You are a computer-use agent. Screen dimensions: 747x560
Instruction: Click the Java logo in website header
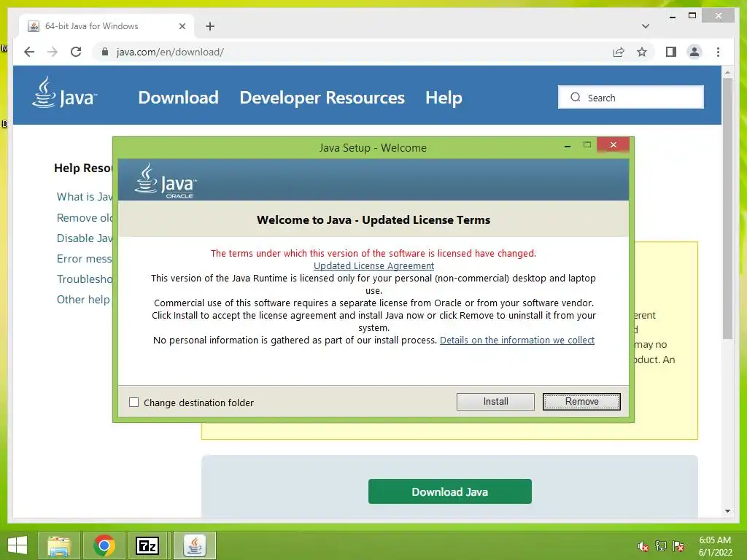[x=64, y=93]
